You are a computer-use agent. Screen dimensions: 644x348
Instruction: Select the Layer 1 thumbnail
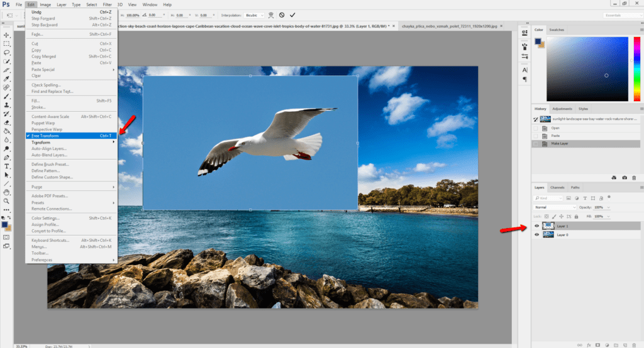548,226
